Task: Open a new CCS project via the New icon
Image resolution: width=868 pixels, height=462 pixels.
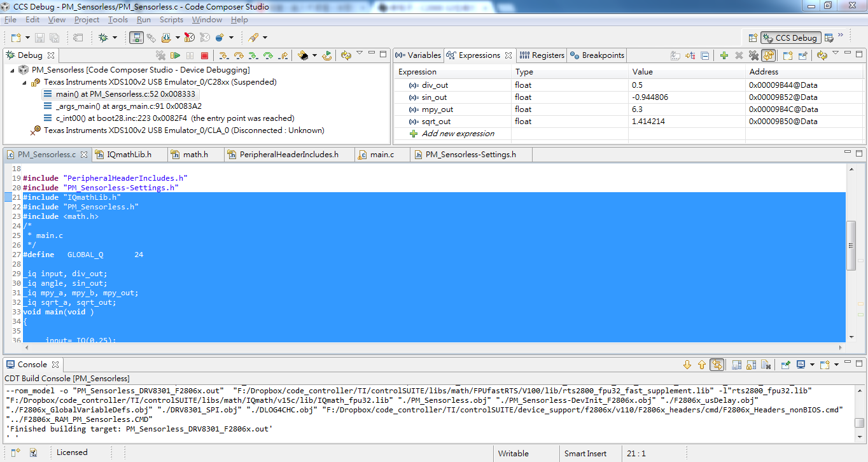Action: 15,37
